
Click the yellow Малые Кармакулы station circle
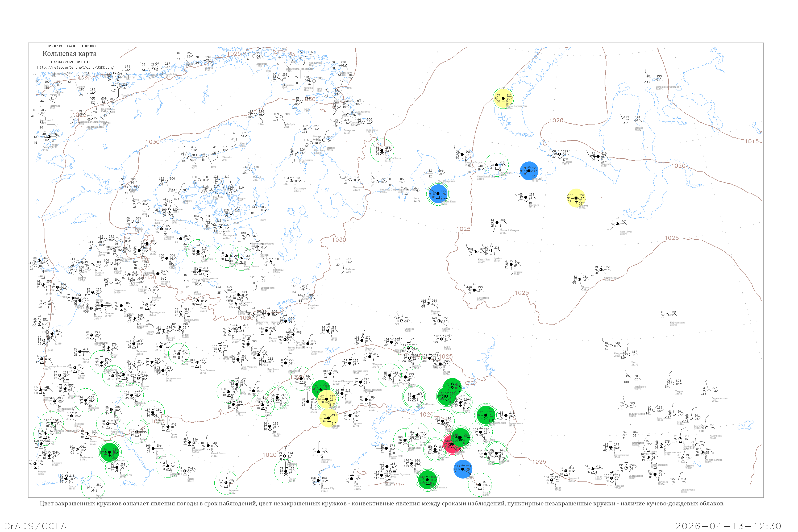coord(503,98)
